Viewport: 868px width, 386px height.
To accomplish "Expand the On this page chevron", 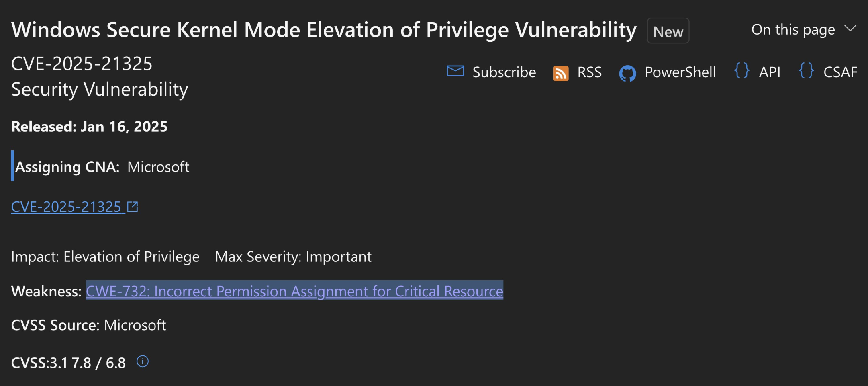I will coord(850,29).
